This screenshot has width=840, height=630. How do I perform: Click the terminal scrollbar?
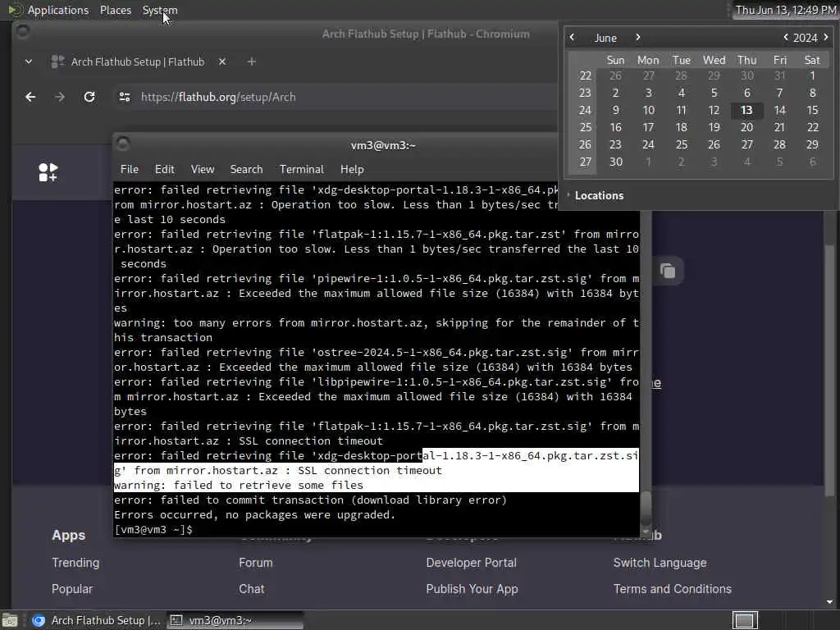646,507
